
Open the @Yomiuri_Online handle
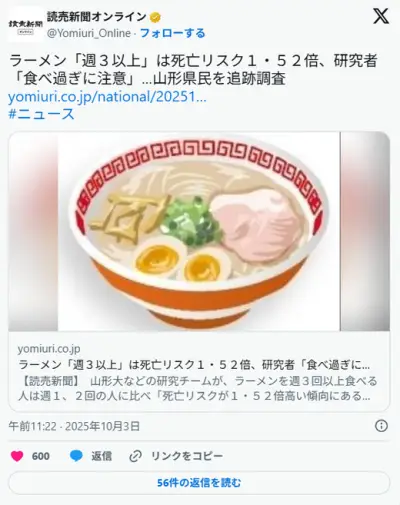[89, 33]
